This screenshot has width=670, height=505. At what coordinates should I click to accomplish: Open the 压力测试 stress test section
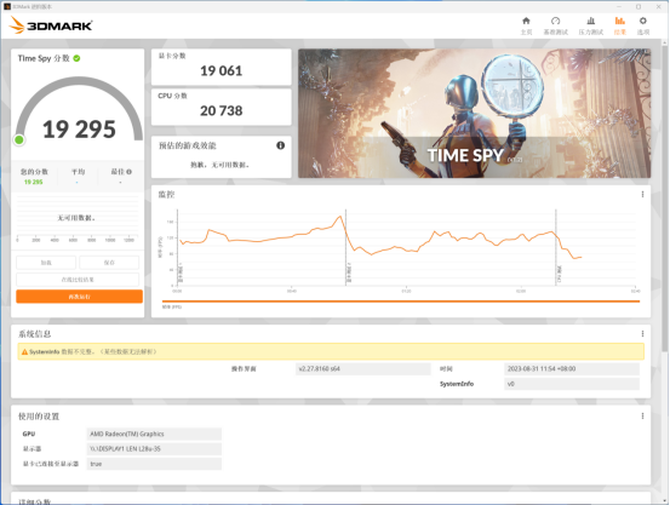(x=591, y=26)
